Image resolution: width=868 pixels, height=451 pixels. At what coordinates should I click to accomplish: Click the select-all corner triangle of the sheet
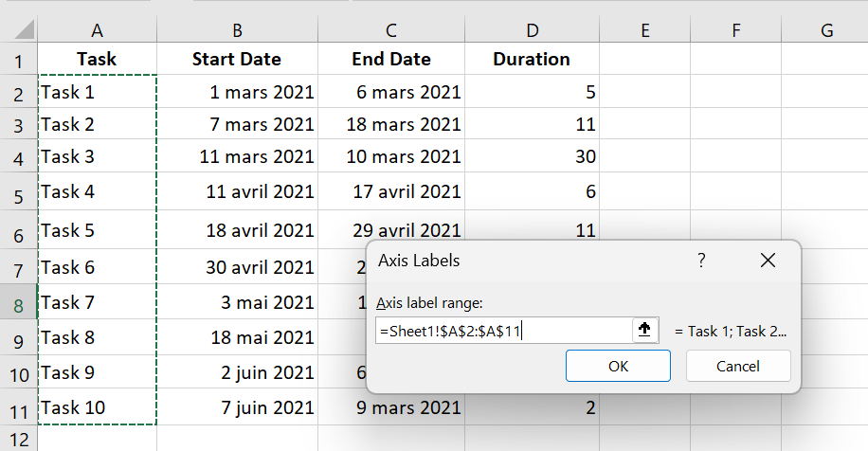click(x=25, y=29)
